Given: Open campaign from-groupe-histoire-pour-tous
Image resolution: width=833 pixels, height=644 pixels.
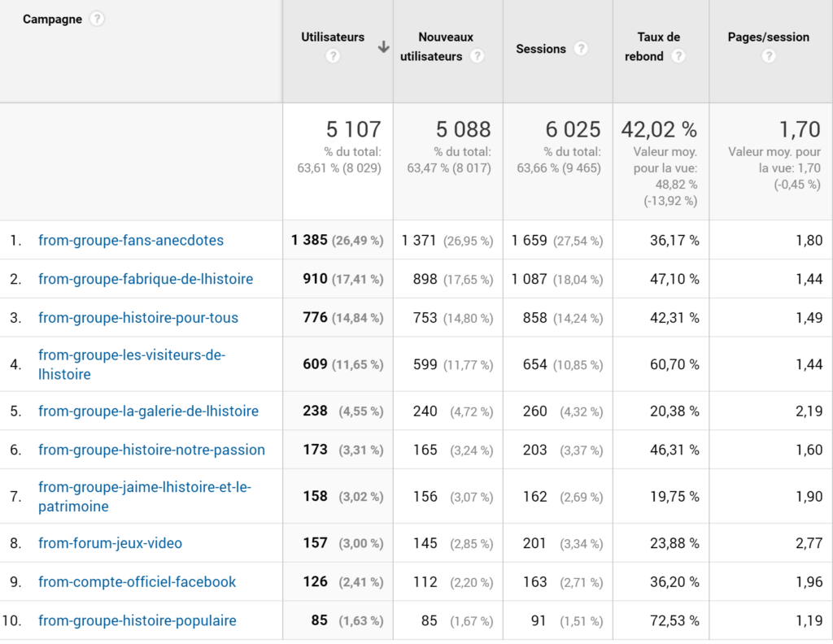Looking at the screenshot, I should (x=138, y=318).
